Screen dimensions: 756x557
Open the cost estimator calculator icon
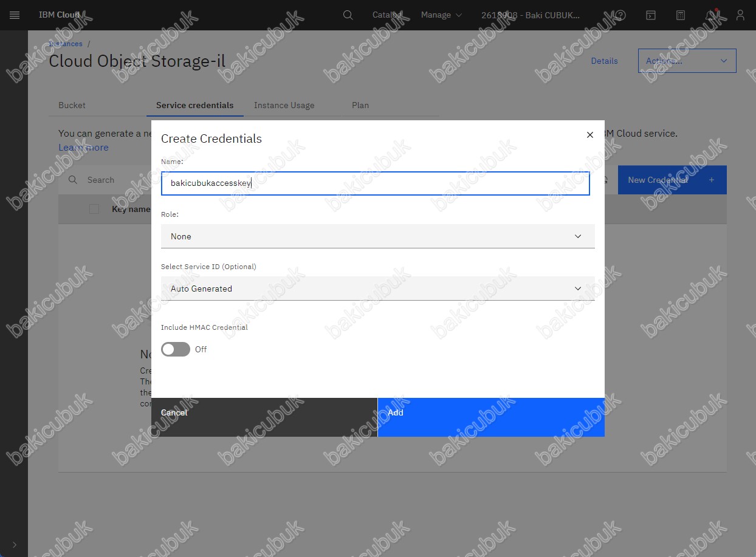[681, 15]
